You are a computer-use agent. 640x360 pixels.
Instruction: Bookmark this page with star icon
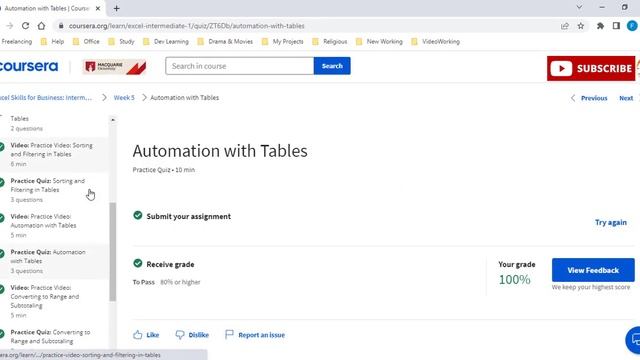point(580,26)
